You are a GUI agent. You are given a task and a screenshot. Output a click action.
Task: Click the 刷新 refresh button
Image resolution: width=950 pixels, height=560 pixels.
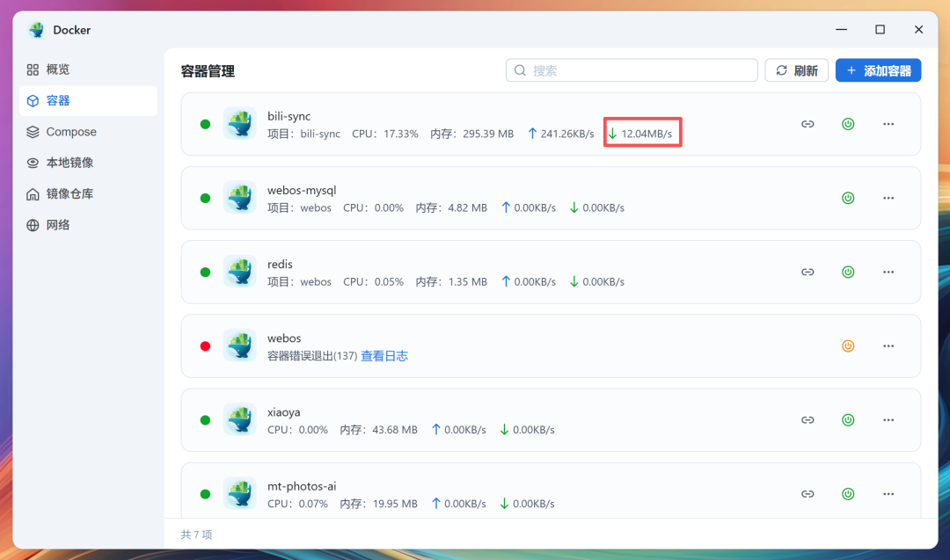(x=796, y=70)
